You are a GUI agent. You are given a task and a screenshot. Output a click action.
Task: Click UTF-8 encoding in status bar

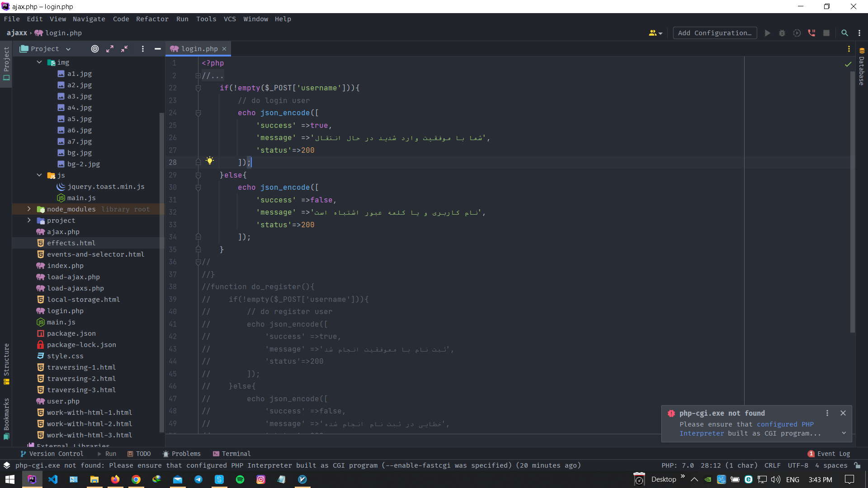pyautogui.click(x=798, y=465)
